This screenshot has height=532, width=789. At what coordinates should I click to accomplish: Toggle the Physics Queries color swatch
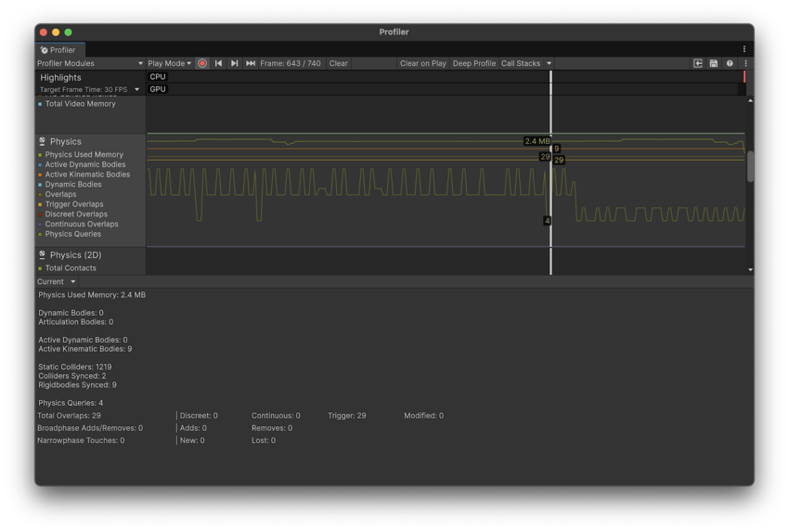[x=40, y=234]
